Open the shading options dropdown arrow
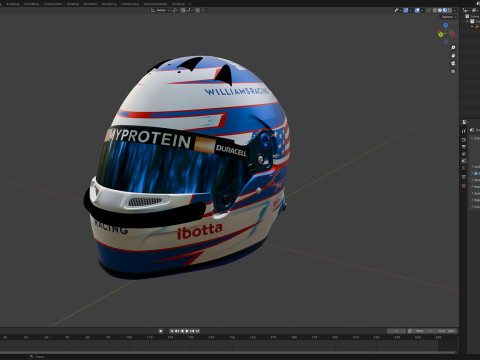Screen dimensions: 480x360 pyautogui.click(x=454, y=10)
